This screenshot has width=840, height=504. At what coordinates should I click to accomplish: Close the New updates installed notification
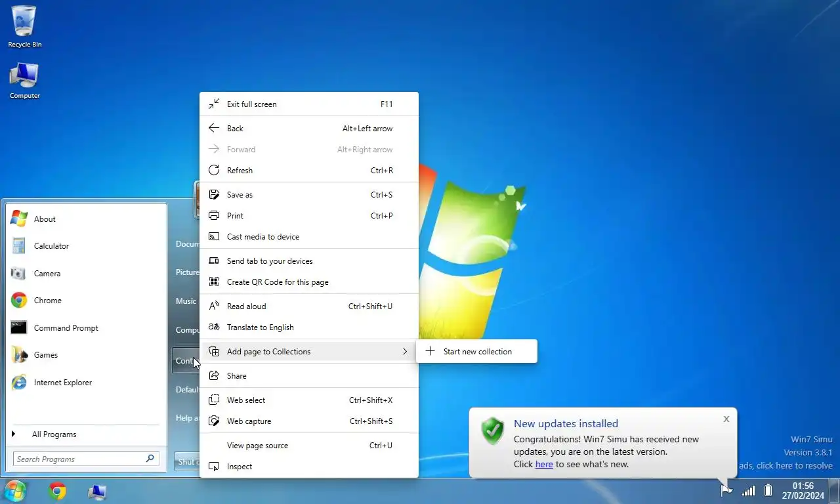point(726,419)
